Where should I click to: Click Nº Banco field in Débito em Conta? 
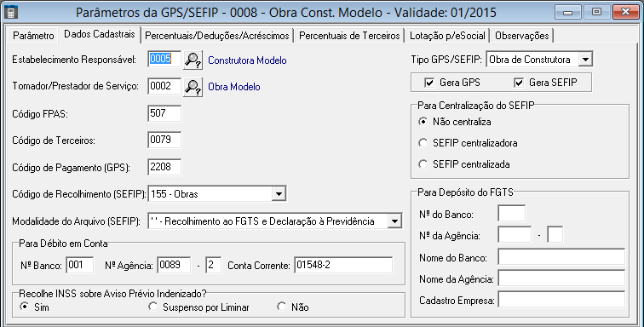80,265
